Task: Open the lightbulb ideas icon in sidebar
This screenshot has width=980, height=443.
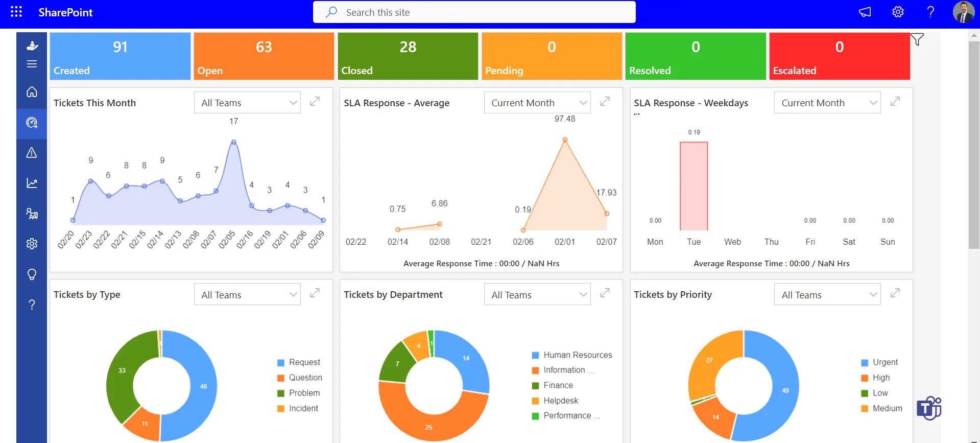Action: (32, 274)
